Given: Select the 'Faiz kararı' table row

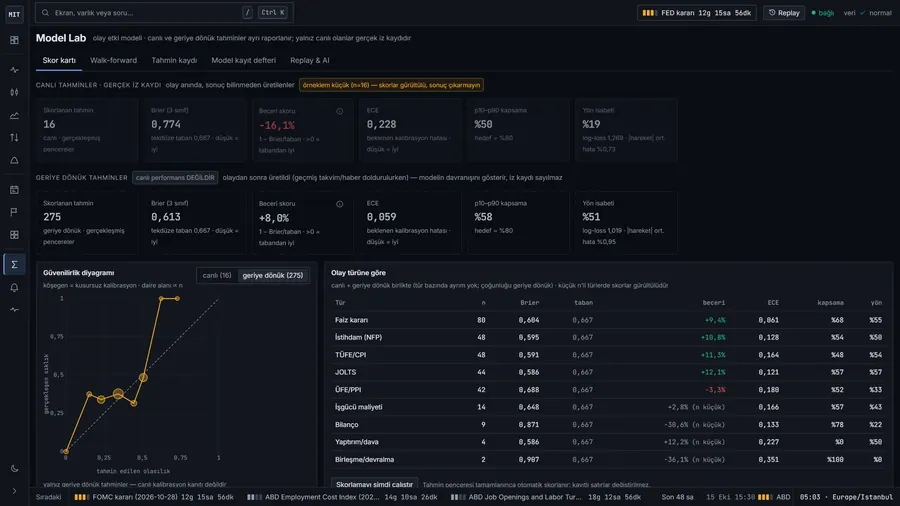Looking at the screenshot, I should tap(608, 320).
